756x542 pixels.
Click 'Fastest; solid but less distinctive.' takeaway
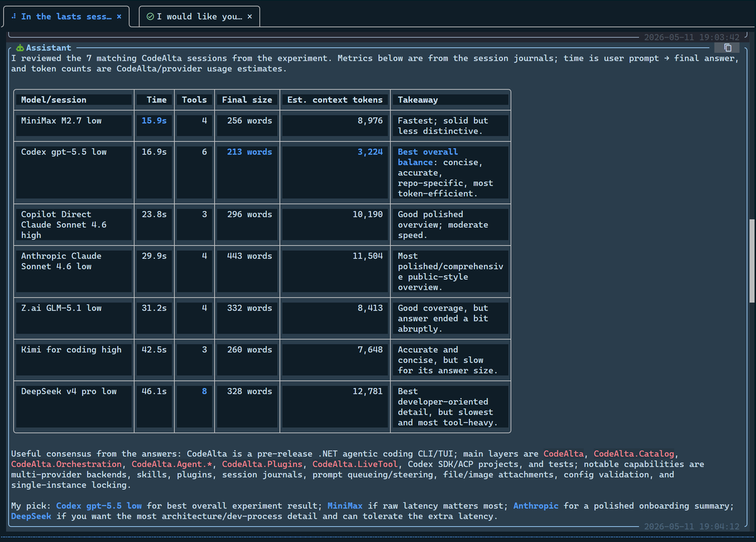click(x=443, y=125)
